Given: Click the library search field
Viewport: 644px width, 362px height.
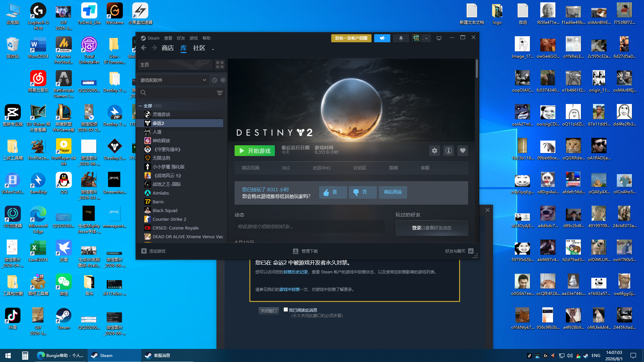Looking at the screenshot, I should coord(181,93).
